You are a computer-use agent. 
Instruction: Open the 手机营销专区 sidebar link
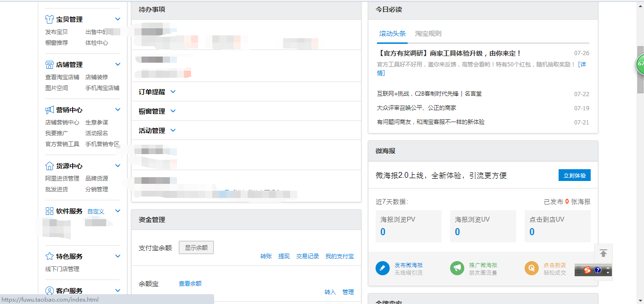coord(102,144)
